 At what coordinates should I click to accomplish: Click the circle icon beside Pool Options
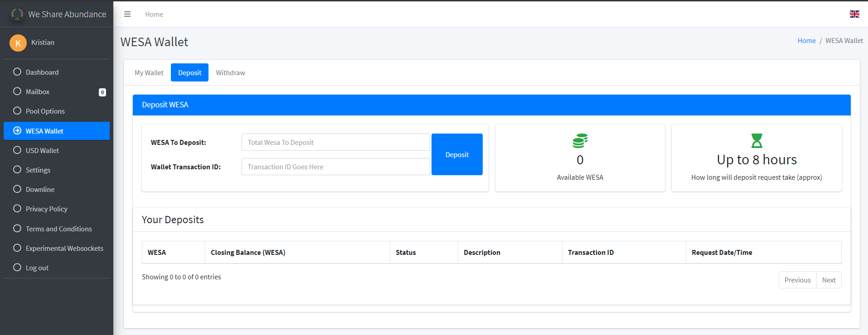point(17,110)
